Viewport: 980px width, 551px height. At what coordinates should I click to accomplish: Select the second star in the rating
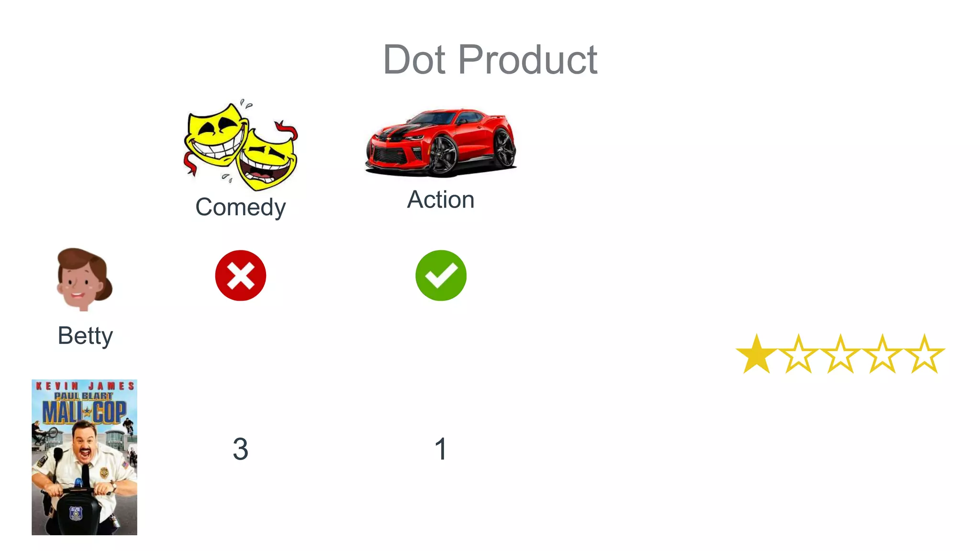[798, 355]
